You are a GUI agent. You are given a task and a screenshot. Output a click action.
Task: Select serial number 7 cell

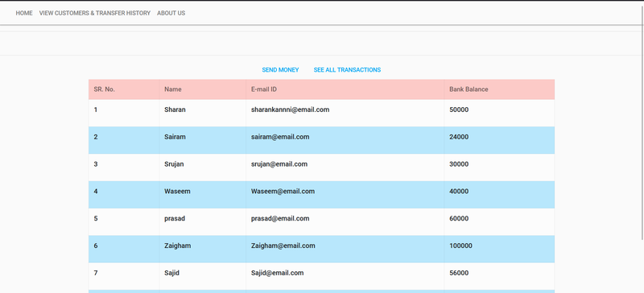[x=124, y=276]
